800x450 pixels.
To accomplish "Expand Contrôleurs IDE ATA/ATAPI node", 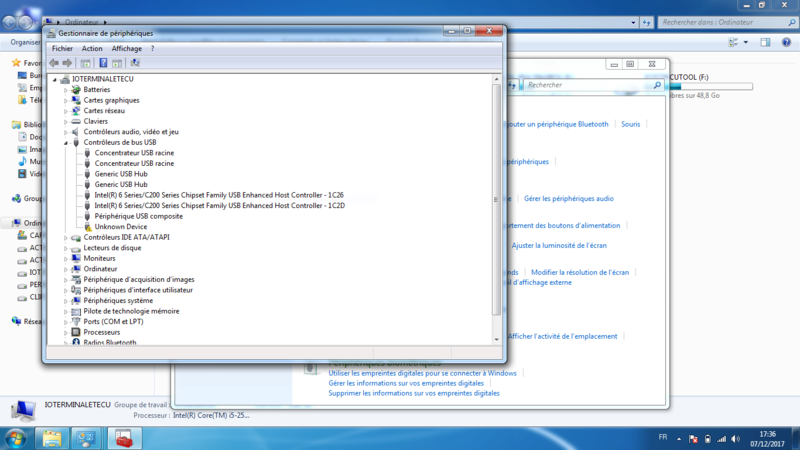I will [x=66, y=238].
